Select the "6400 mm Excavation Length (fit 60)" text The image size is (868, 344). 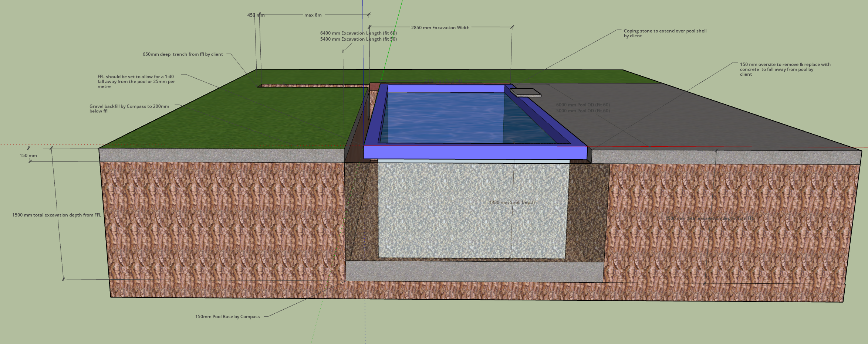[358, 33]
